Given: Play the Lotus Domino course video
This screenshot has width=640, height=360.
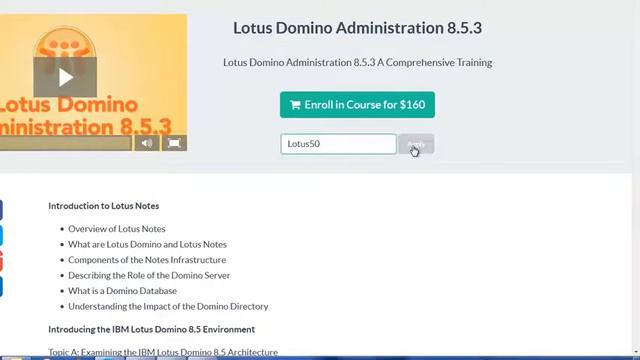Looking at the screenshot, I should 65,77.
